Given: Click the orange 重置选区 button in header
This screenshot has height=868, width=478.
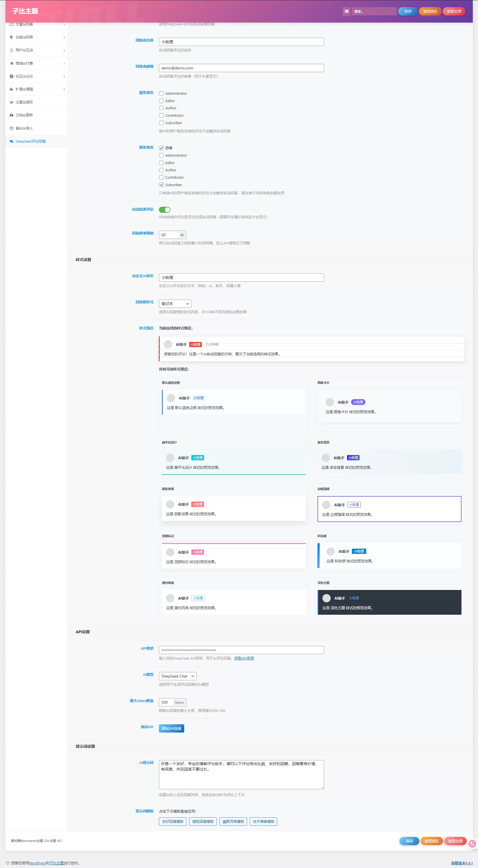Looking at the screenshot, I should pos(430,11).
